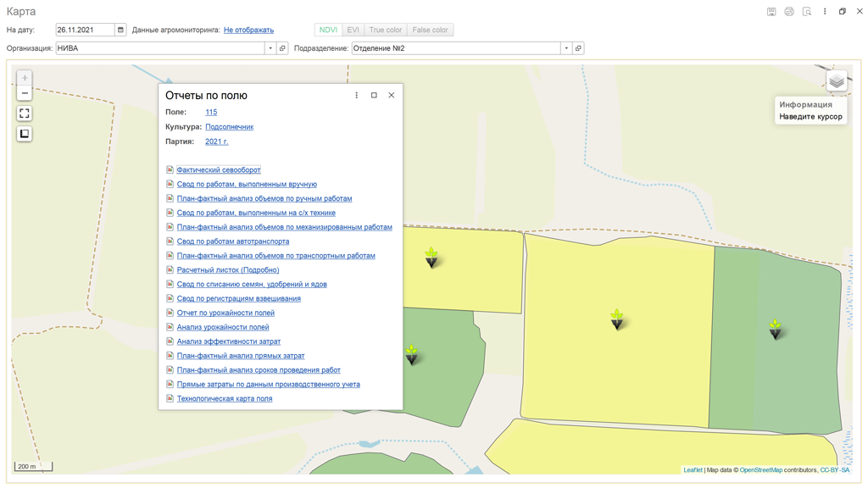Open the map layers control

point(837,81)
